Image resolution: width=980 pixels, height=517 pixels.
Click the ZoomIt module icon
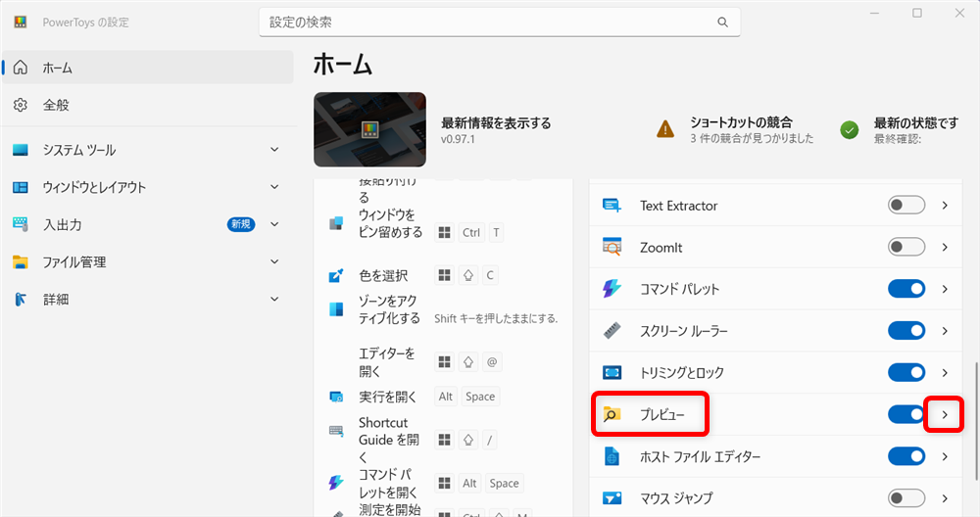coord(612,247)
